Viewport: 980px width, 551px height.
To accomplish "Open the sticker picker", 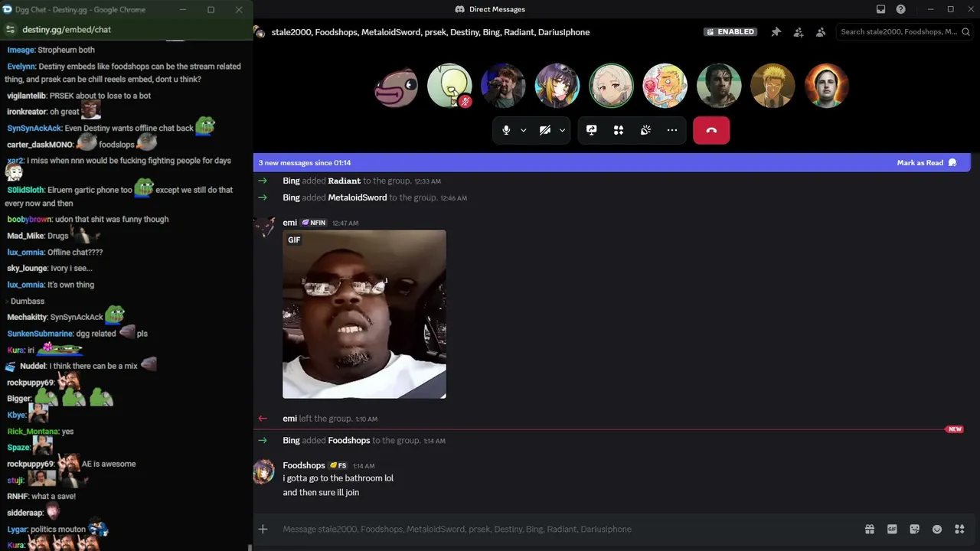I will (914, 529).
